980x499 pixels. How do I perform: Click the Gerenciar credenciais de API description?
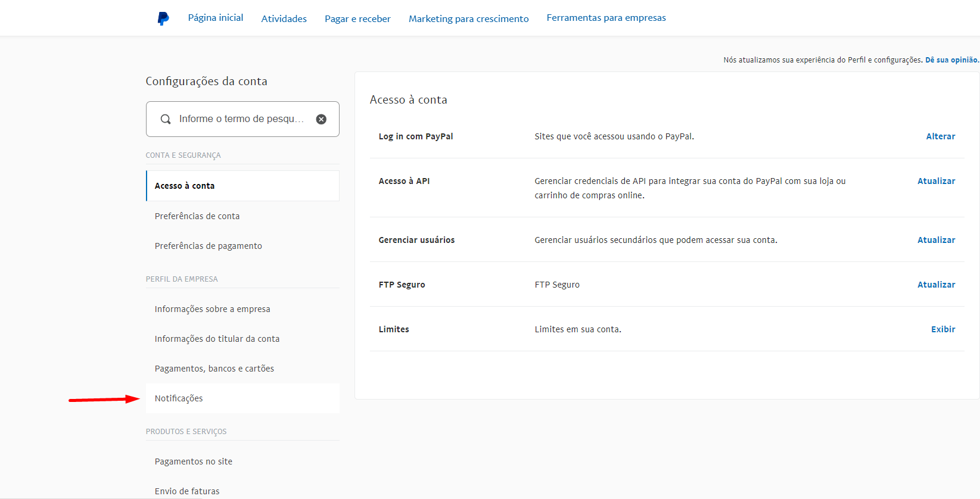coord(690,188)
